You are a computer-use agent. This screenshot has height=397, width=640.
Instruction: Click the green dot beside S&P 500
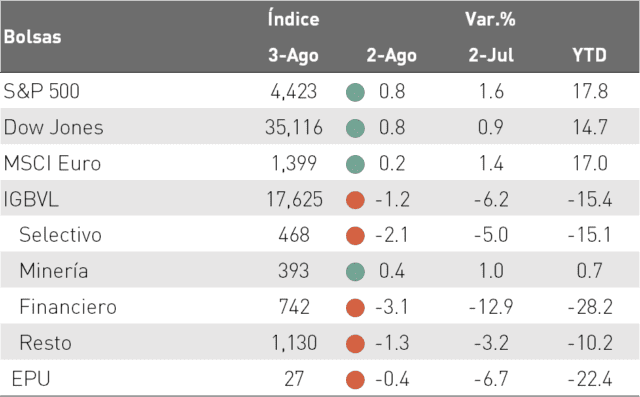[x=355, y=92]
